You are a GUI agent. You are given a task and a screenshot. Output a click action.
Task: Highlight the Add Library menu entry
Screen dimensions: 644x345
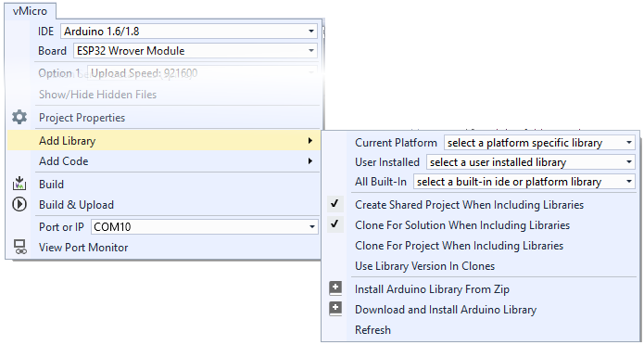pos(164,141)
